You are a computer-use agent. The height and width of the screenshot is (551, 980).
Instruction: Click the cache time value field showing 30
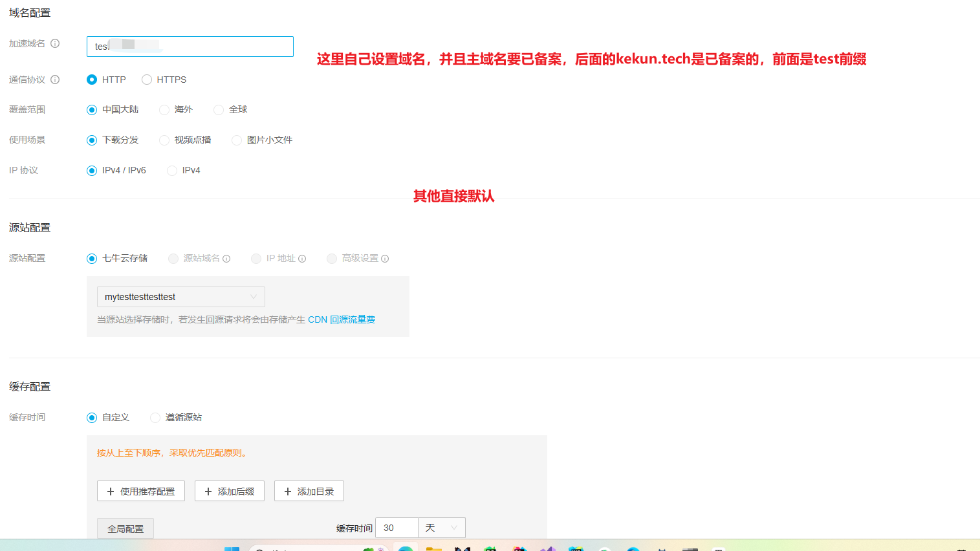397,528
